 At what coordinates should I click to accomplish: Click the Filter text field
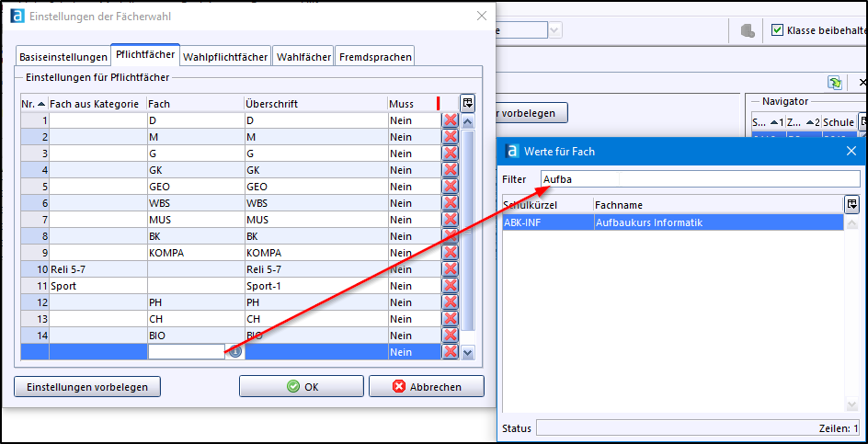coord(699,178)
